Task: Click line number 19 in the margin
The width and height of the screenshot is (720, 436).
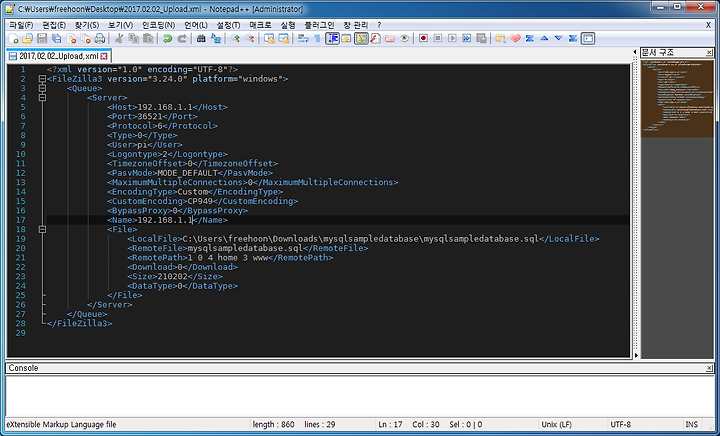Action: [21, 239]
